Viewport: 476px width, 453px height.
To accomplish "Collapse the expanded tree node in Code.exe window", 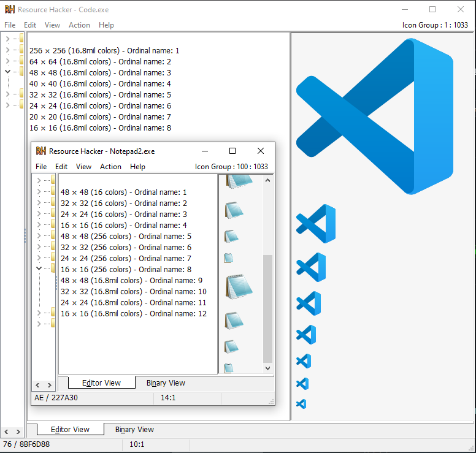I will coord(7,72).
